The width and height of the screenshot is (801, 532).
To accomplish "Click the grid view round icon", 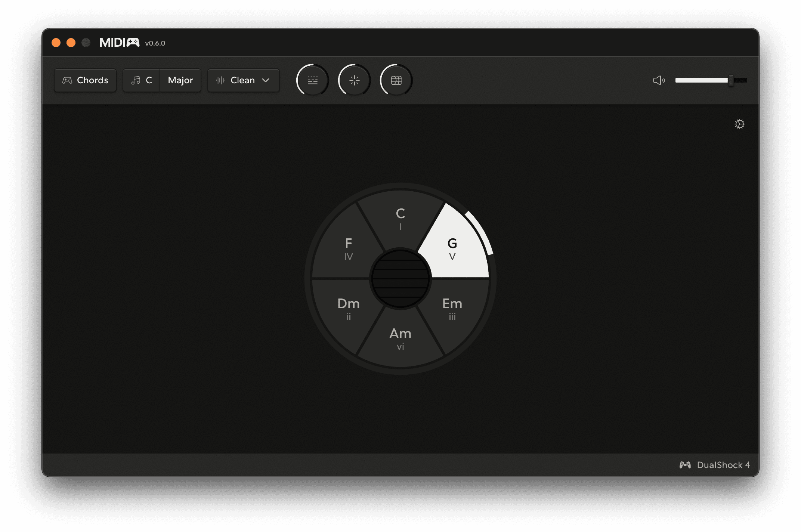I will (x=396, y=80).
